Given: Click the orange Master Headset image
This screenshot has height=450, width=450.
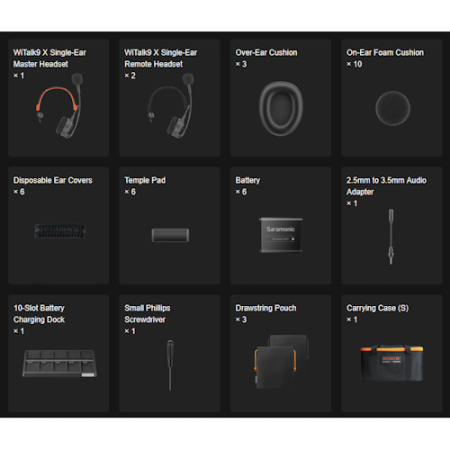Looking at the screenshot, I should pos(59,106).
